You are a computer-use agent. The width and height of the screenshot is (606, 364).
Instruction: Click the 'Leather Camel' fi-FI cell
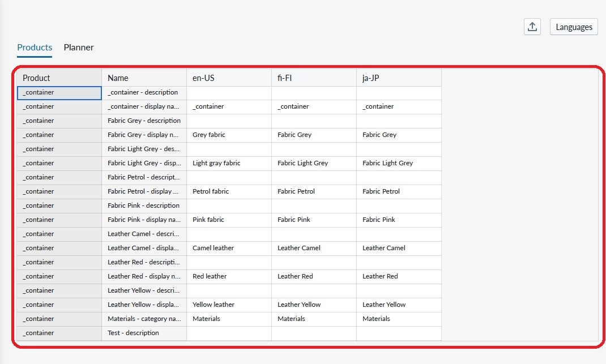(x=314, y=249)
